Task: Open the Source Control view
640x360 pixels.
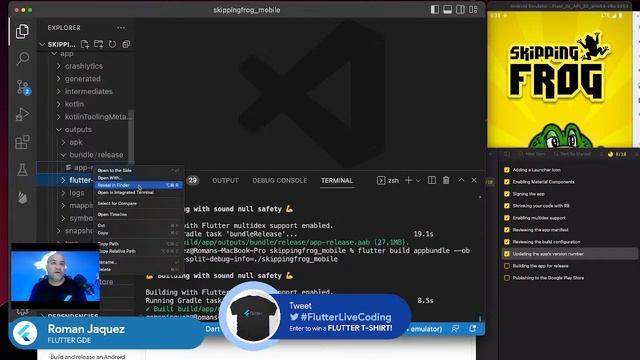Action: [22, 87]
